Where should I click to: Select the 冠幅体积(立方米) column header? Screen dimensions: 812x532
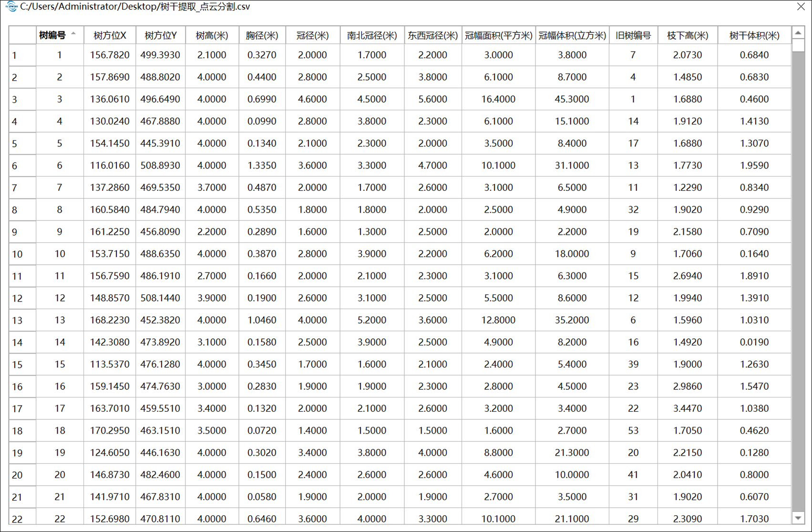tap(572, 35)
